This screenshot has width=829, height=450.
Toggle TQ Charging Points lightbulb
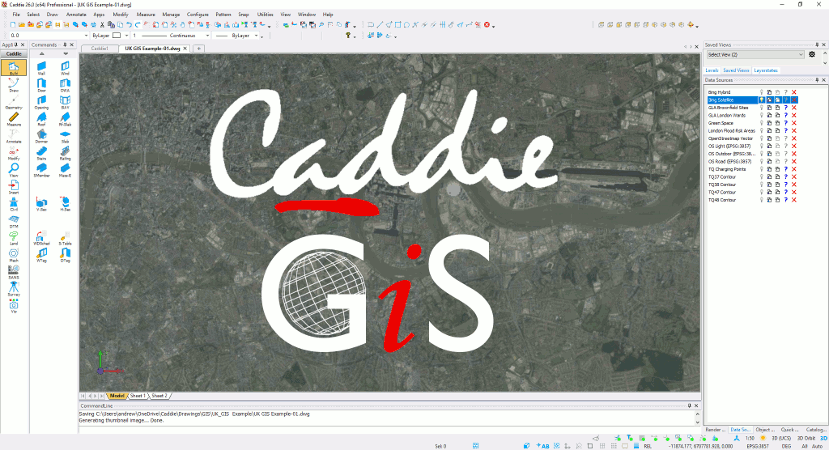761,169
